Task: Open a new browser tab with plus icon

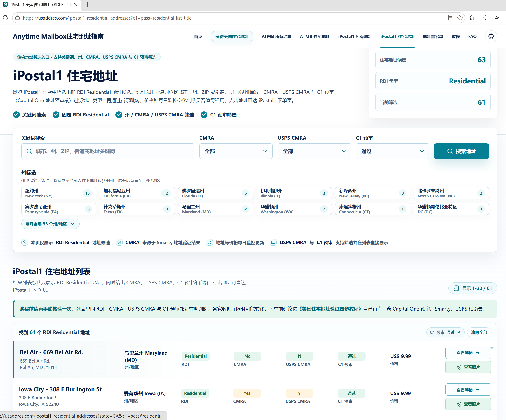Action: pos(87,4)
